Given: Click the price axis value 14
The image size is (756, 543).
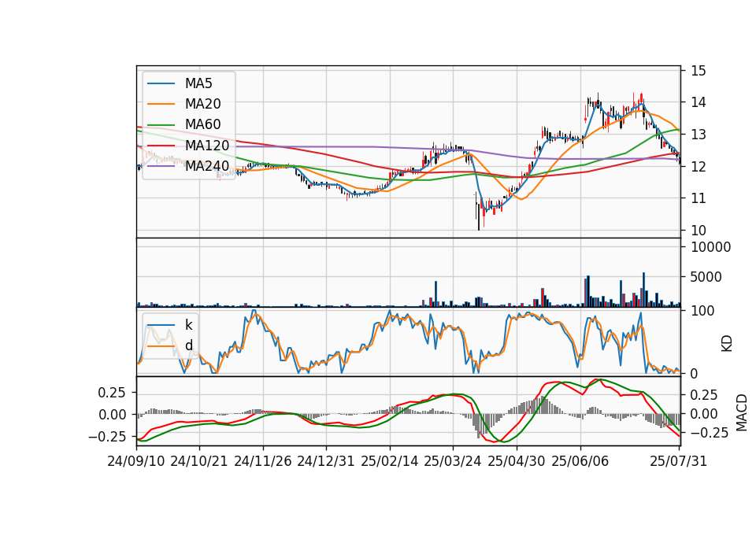Looking at the screenshot, I should click(x=699, y=102).
